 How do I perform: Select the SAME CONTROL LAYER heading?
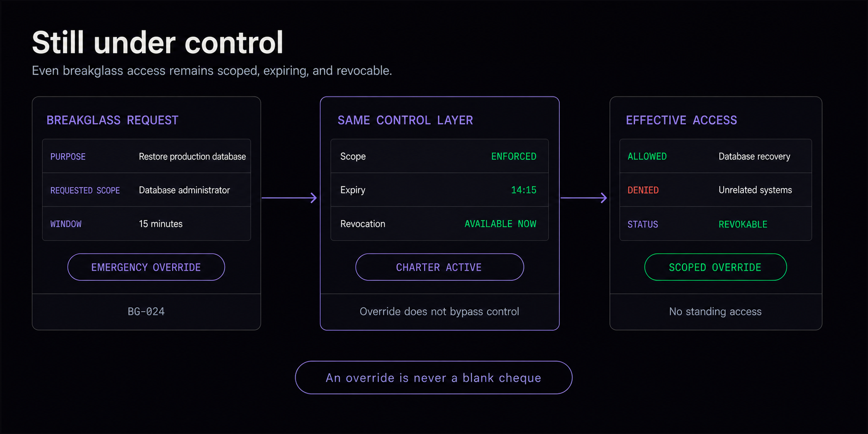pyautogui.click(x=405, y=120)
